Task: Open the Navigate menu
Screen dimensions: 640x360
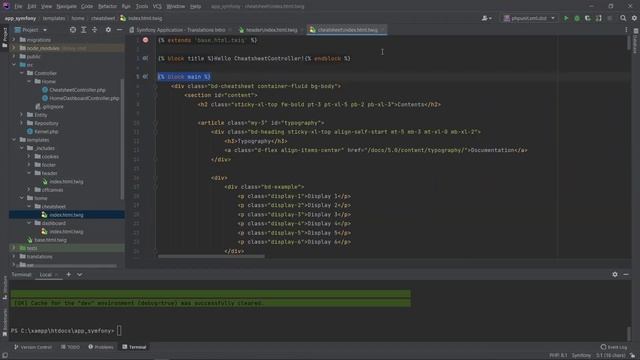Action: 67,6
